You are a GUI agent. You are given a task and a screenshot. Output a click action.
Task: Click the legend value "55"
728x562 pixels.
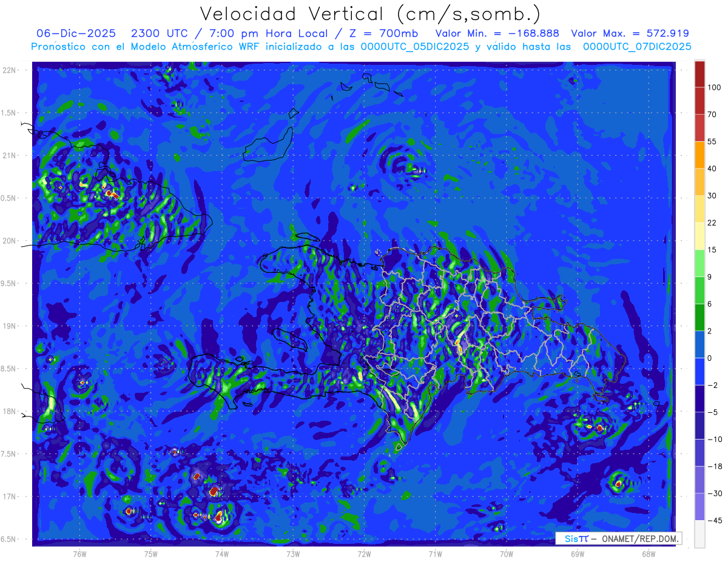coord(712,141)
